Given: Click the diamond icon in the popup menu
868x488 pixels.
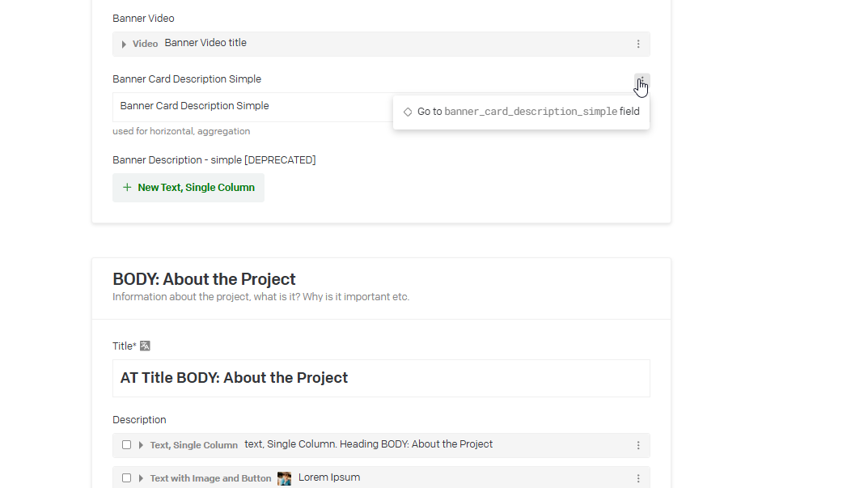Looking at the screenshot, I should pos(408,112).
